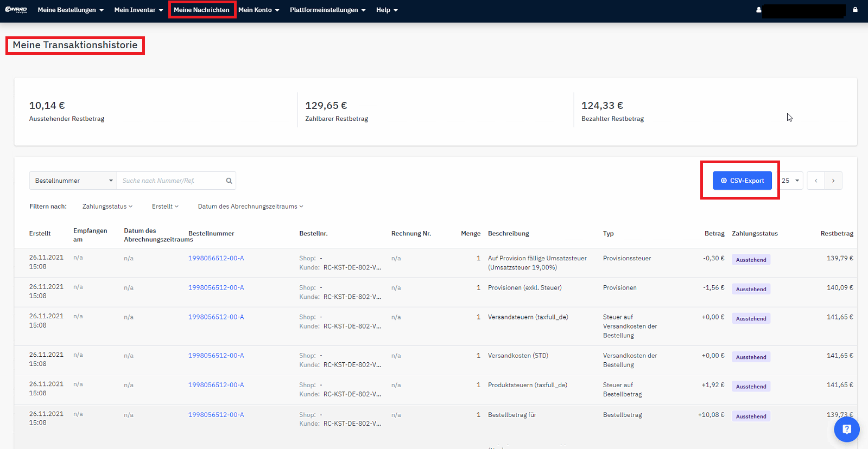Click the padlock icon in header
The width and height of the screenshot is (868, 449).
[x=855, y=10]
